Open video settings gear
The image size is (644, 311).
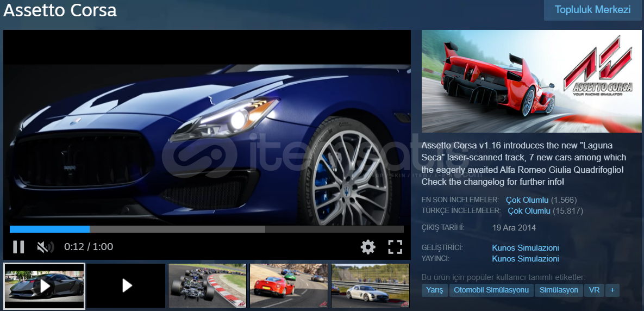tap(368, 247)
